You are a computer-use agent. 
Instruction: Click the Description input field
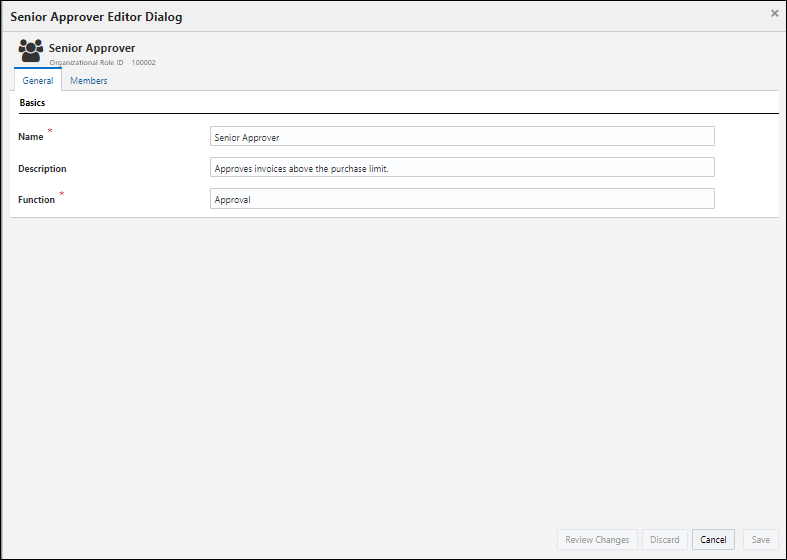tap(462, 168)
